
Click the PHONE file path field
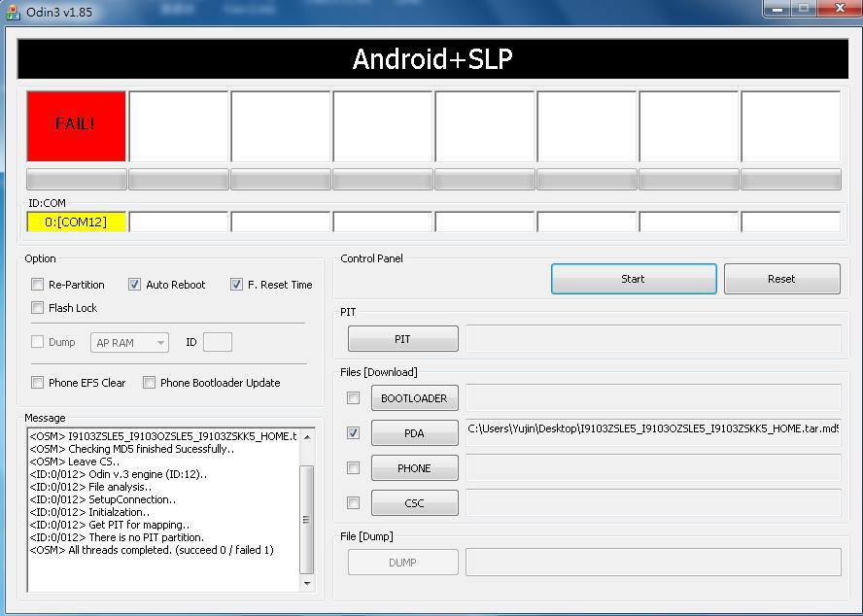click(x=653, y=466)
